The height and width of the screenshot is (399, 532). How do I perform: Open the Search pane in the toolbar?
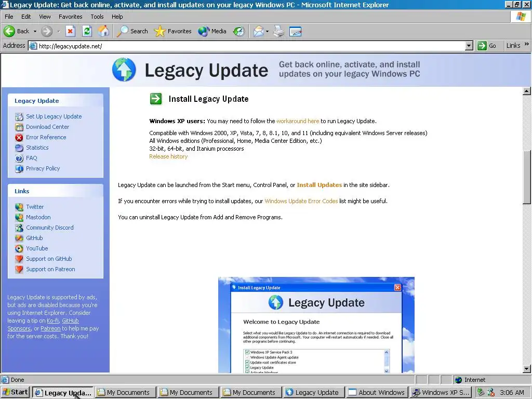pos(132,31)
